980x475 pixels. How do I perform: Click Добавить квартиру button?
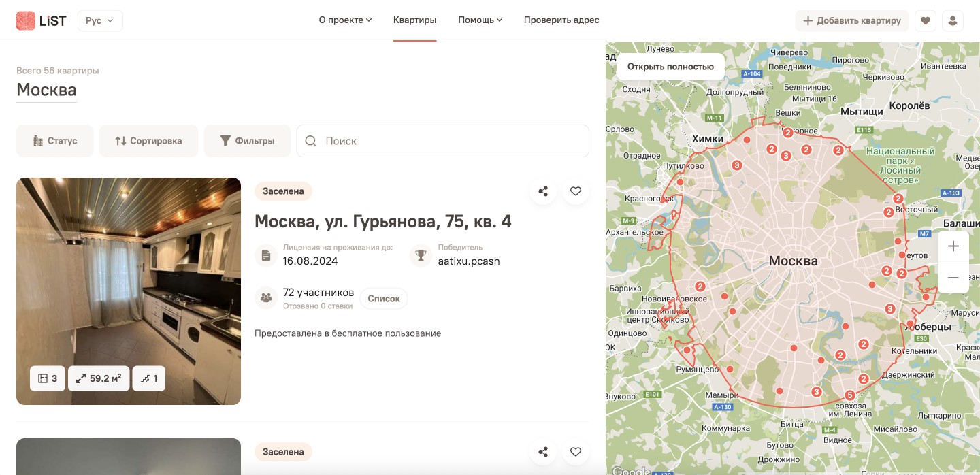[852, 20]
